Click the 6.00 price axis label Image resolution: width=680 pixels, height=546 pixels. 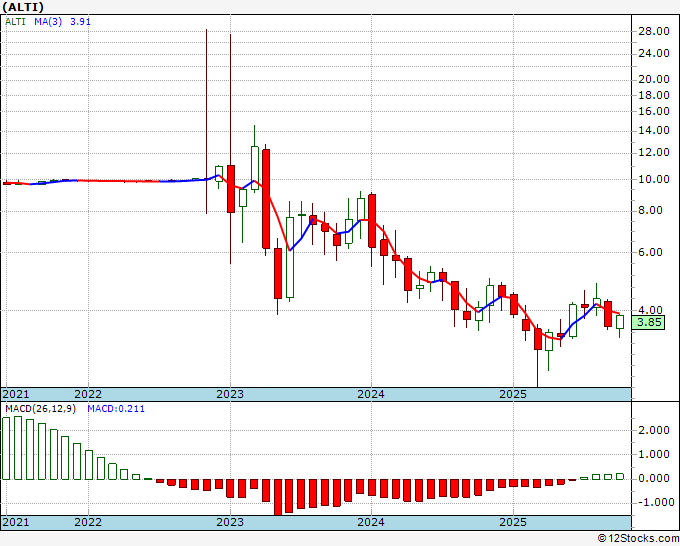656,252
